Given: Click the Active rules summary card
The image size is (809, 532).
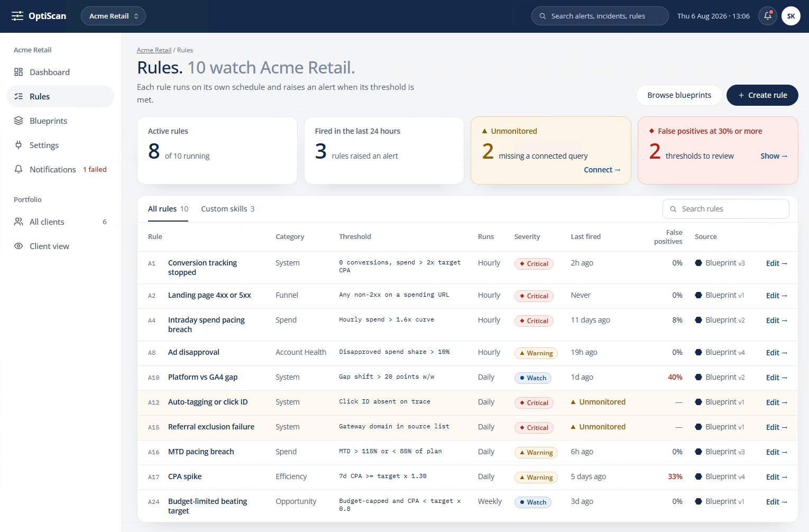Looking at the screenshot, I should 217,150.
